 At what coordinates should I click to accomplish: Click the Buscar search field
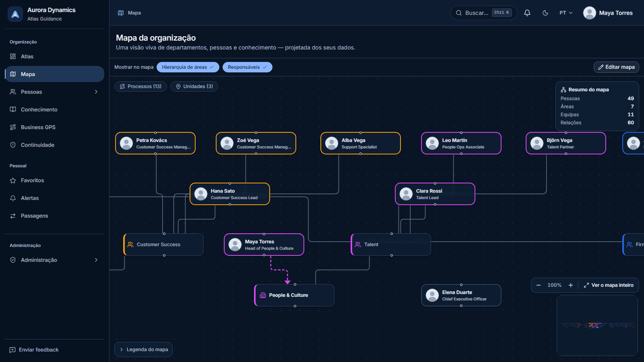(483, 13)
